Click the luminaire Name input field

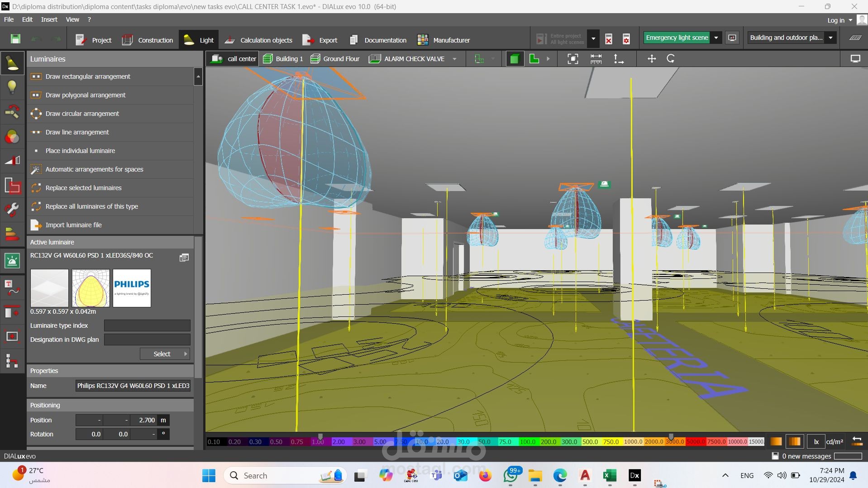[x=133, y=386]
